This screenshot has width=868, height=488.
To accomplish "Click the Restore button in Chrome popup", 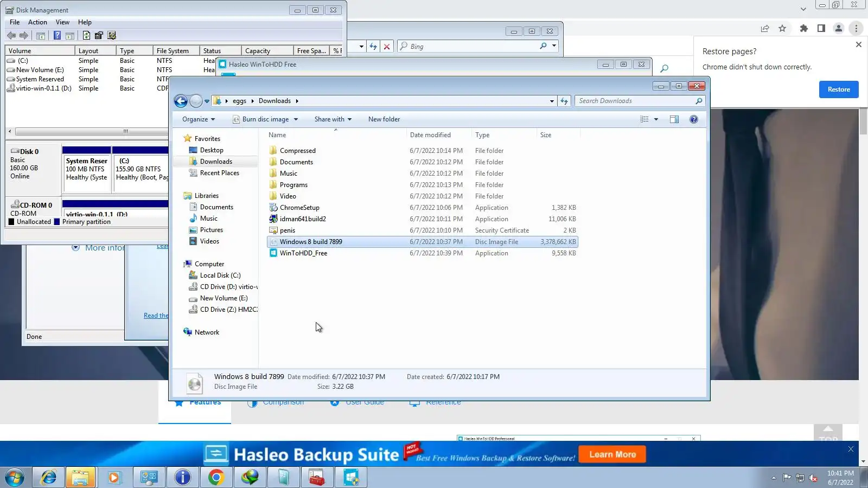I will point(839,89).
